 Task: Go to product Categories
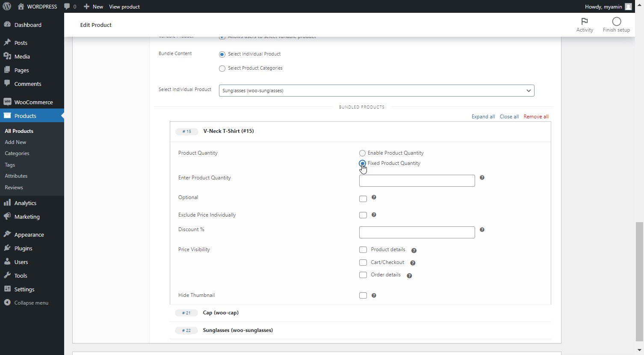(x=17, y=153)
